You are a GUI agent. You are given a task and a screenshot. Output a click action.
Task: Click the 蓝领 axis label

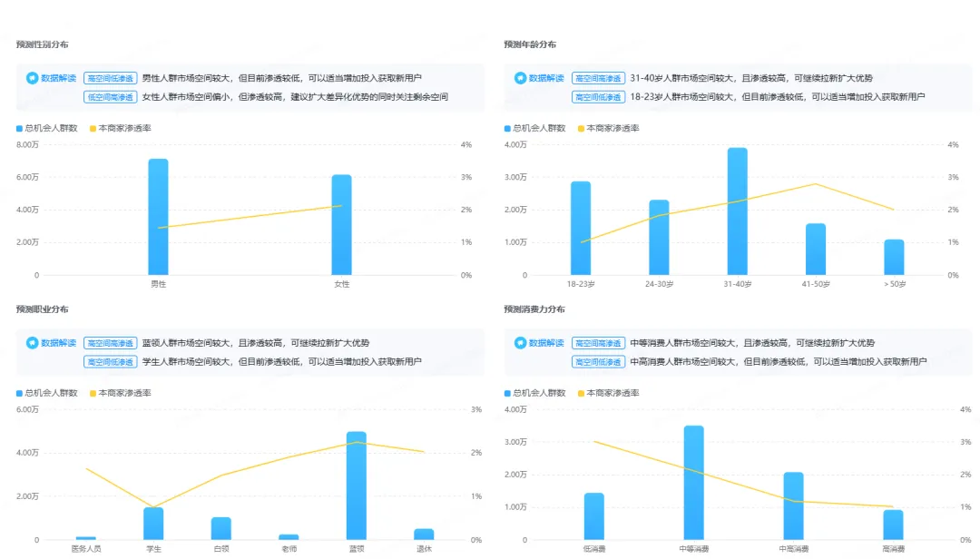[x=357, y=549]
